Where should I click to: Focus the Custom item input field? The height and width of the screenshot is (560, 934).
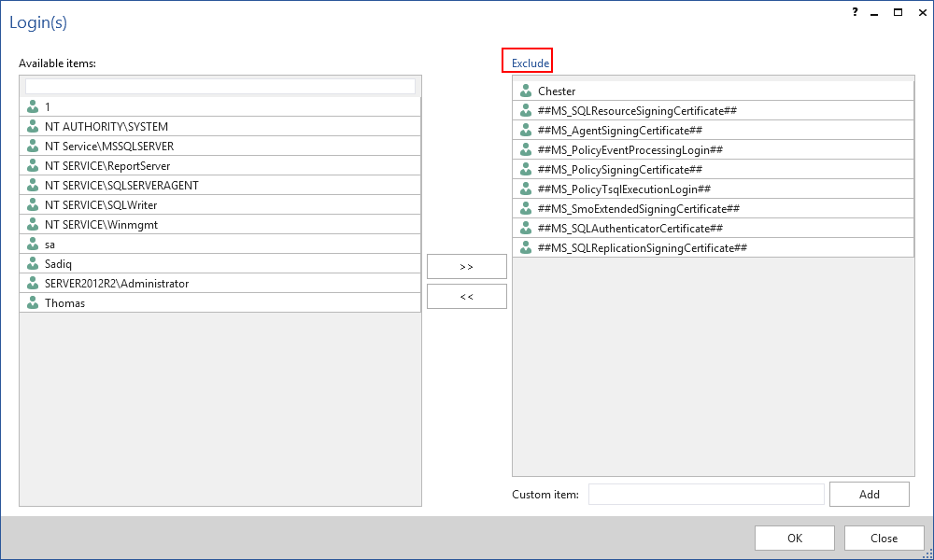coord(706,494)
